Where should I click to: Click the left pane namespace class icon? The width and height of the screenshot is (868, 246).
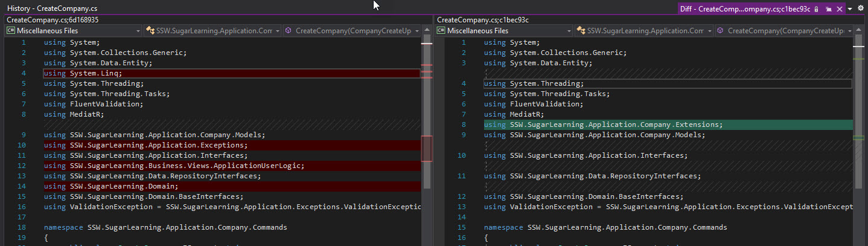pyautogui.click(x=150, y=31)
